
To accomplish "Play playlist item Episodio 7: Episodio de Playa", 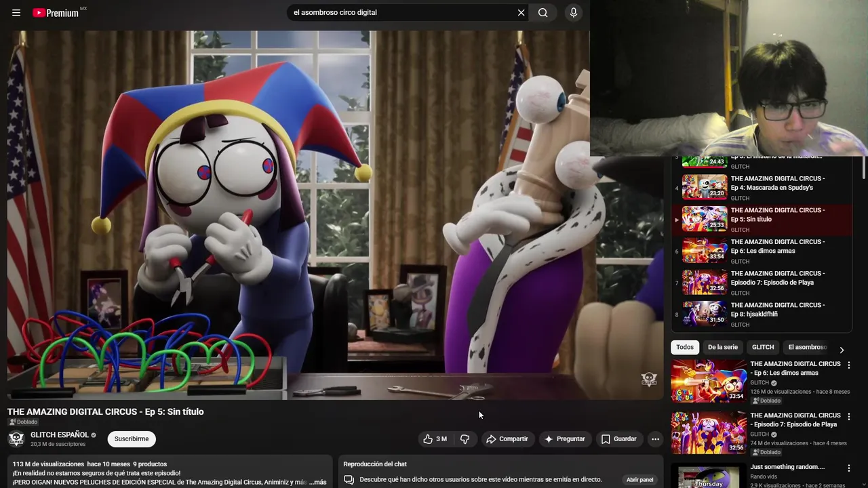I will (x=761, y=283).
